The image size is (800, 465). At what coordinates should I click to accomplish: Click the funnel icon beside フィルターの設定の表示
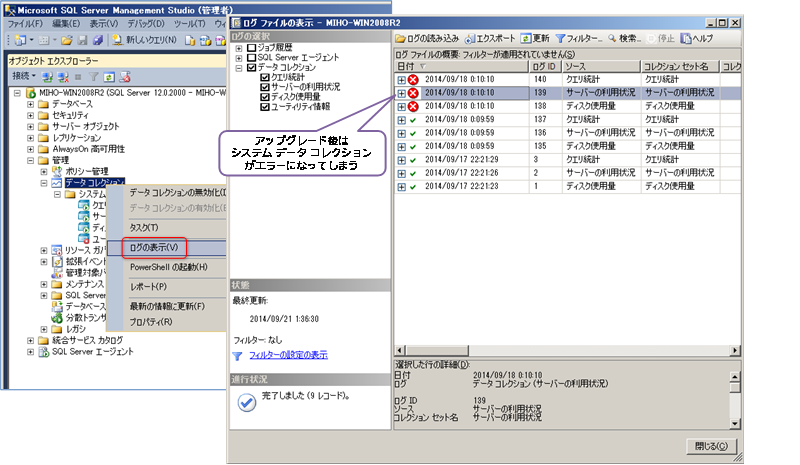(x=237, y=356)
